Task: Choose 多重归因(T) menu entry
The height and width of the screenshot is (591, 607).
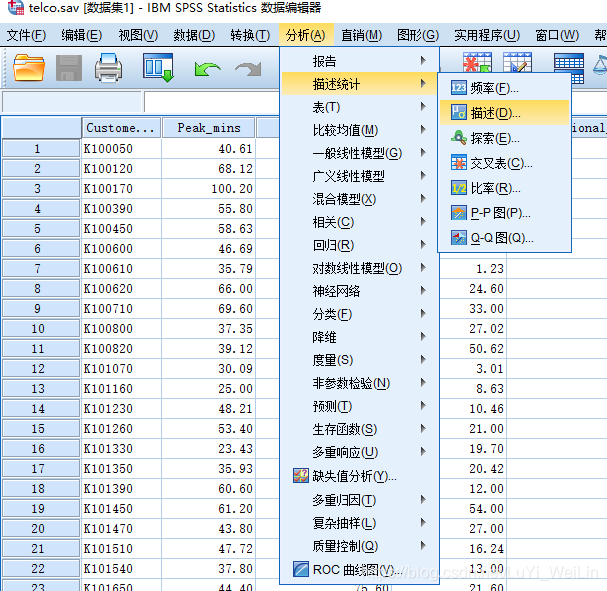Action: pos(360,500)
